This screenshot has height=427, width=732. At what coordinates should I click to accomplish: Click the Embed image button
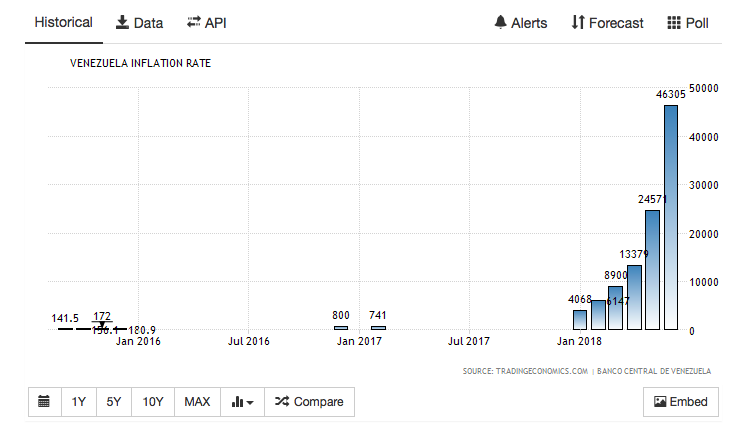[680, 402]
